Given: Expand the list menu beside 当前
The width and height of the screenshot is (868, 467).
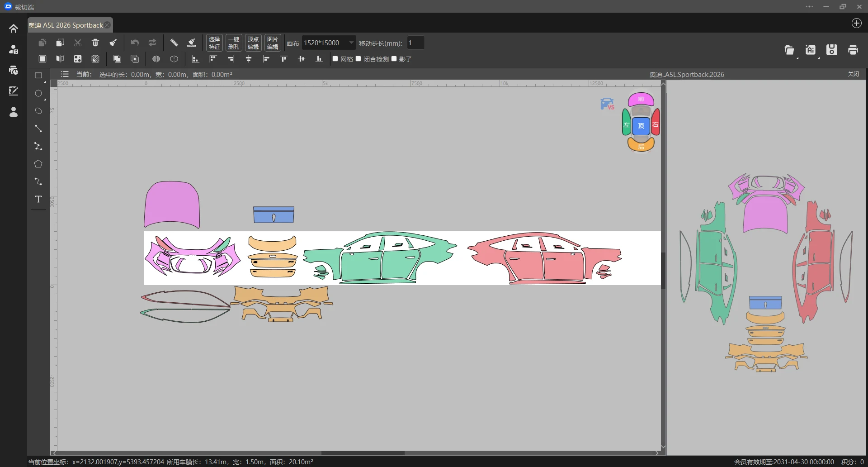Looking at the screenshot, I should [65, 74].
